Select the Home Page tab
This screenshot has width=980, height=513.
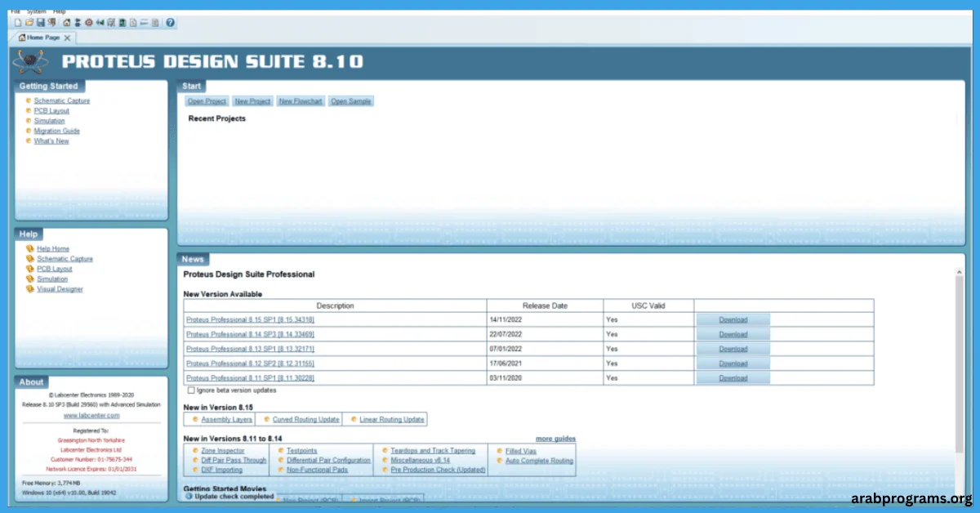click(44, 38)
